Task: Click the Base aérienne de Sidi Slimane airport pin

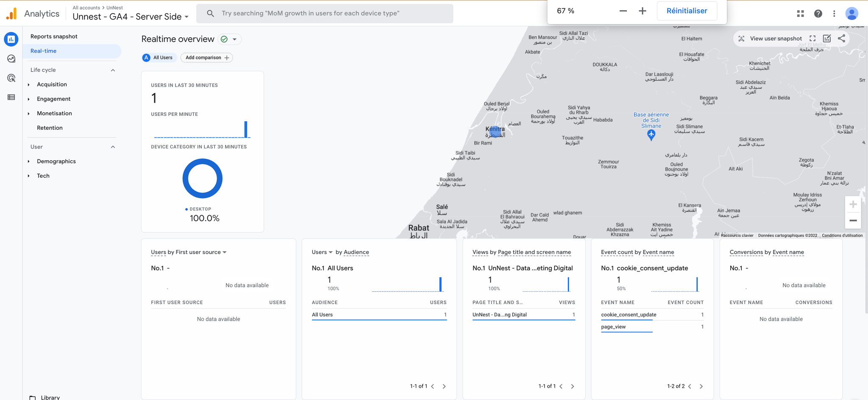Action: pyautogui.click(x=651, y=135)
